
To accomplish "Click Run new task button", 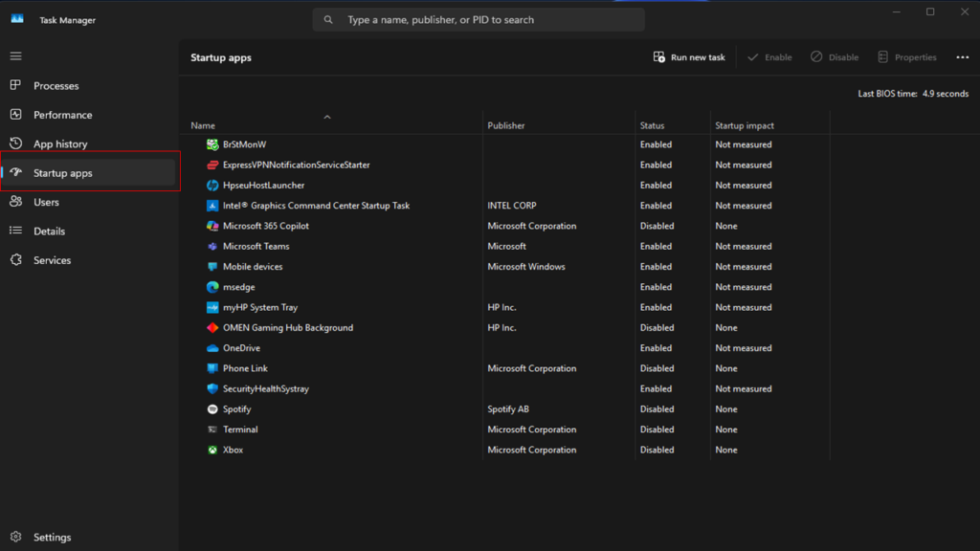I will coord(689,57).
